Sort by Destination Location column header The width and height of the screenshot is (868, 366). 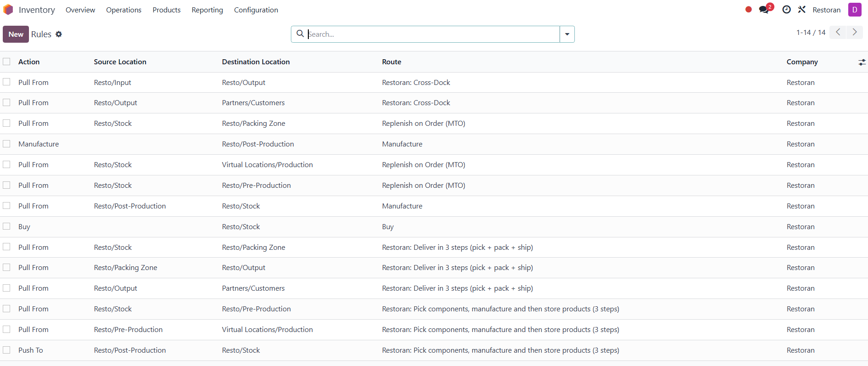click(255, 62)
